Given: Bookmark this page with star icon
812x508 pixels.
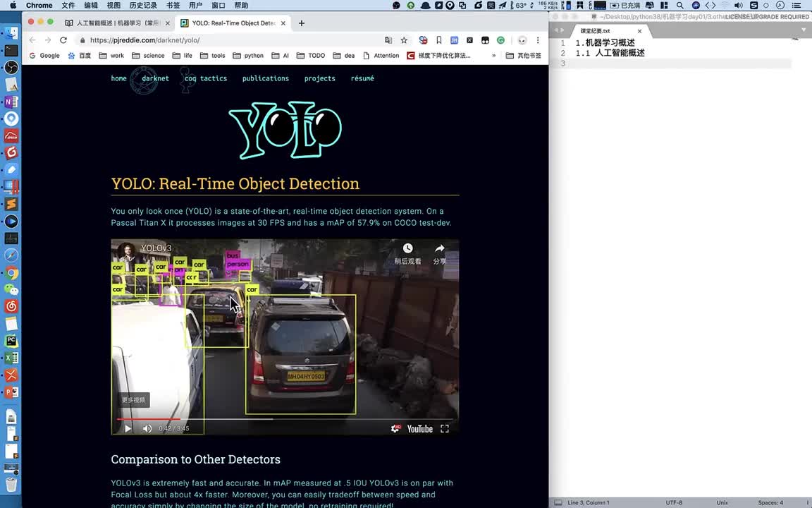Looking at the screenshot, I should click(x=404, y=40).
